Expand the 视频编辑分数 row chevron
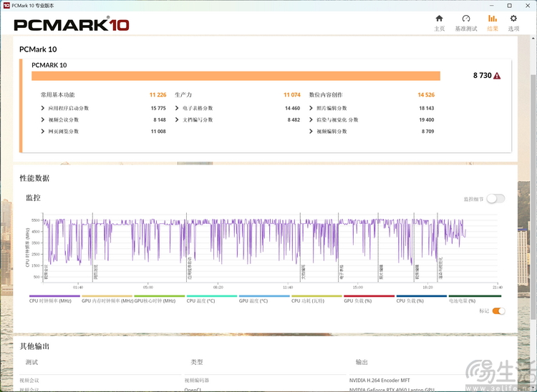Screen dimensions: 537x392 (x=311, y=132)
